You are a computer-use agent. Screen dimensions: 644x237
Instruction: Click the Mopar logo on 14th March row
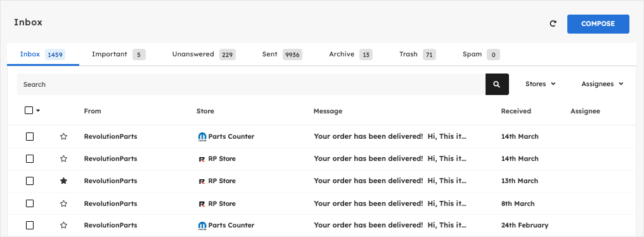point(202,137)
